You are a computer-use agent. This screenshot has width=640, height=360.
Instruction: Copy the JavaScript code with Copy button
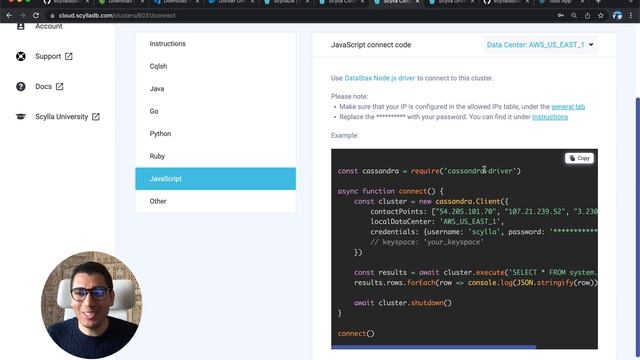point(579,158)
